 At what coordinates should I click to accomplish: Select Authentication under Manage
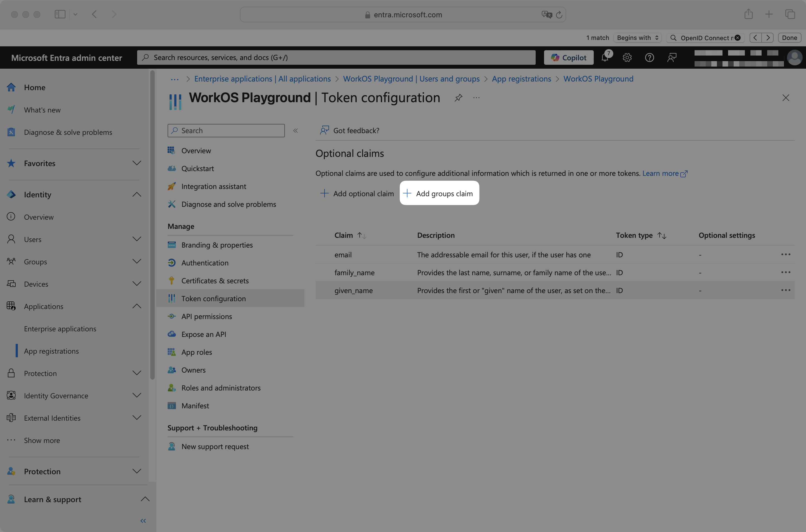pyautogui.click(x=205, y=263)
